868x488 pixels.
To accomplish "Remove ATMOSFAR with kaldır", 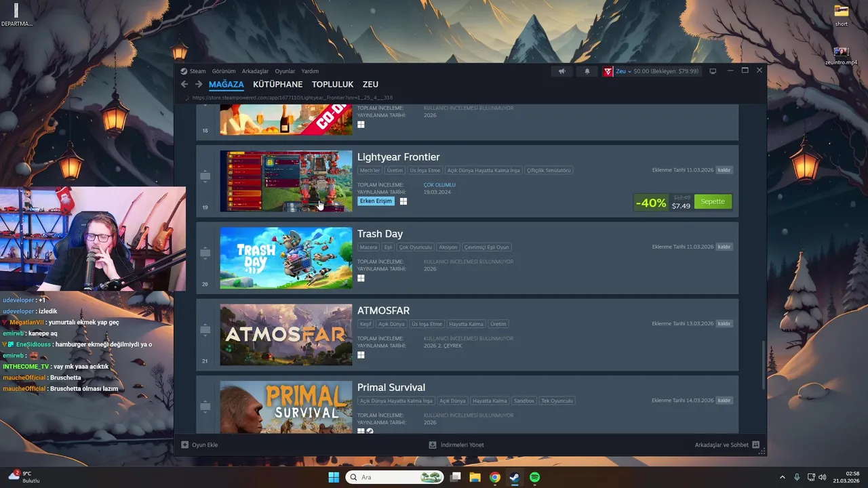I will (724, 323).
